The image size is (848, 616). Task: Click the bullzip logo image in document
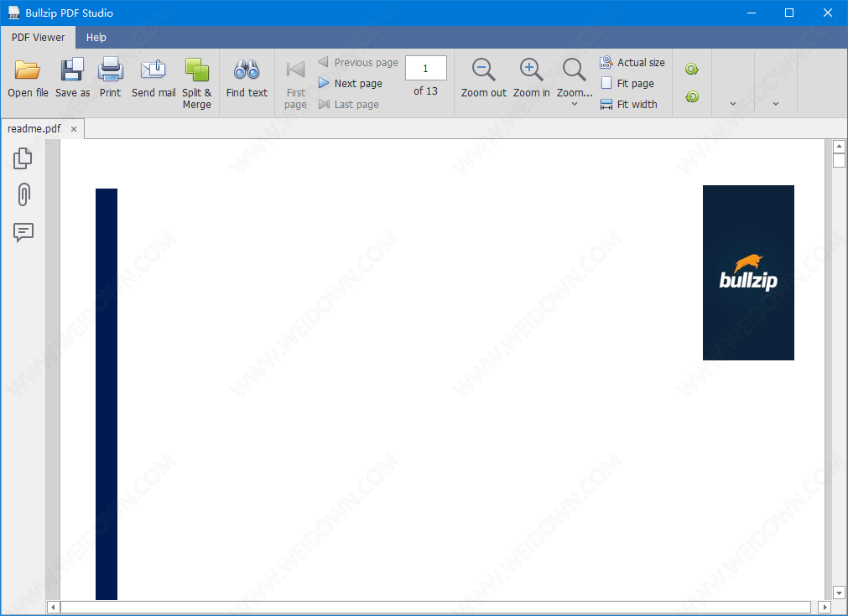pyautogui.click(x=748, y=273)
